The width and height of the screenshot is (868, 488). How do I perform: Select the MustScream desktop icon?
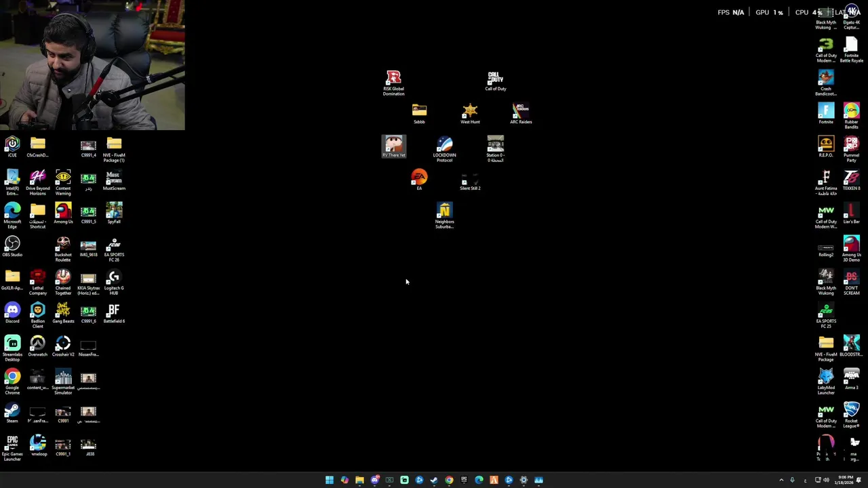tap(114, 180)
